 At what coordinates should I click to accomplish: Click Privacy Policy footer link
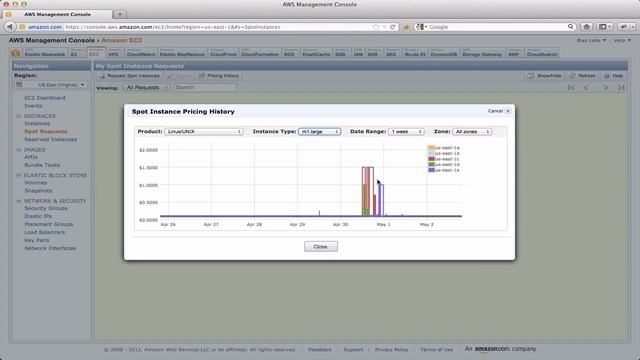pyautogui.click(x=391, y=350)
